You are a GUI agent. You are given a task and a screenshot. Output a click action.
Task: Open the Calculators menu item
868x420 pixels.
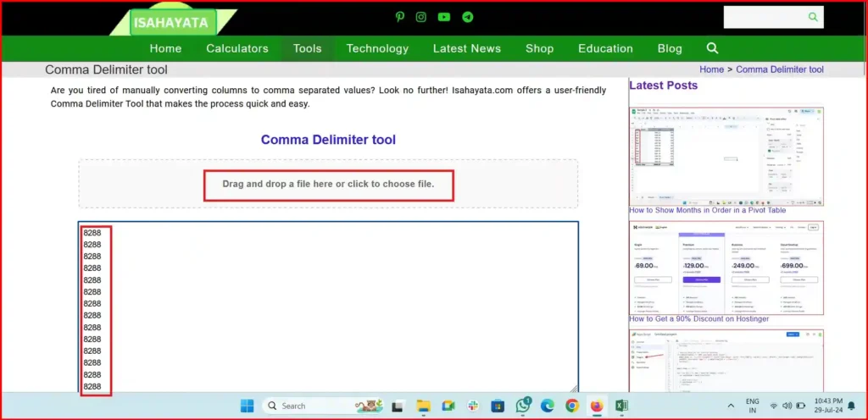(x=237, y=48)
